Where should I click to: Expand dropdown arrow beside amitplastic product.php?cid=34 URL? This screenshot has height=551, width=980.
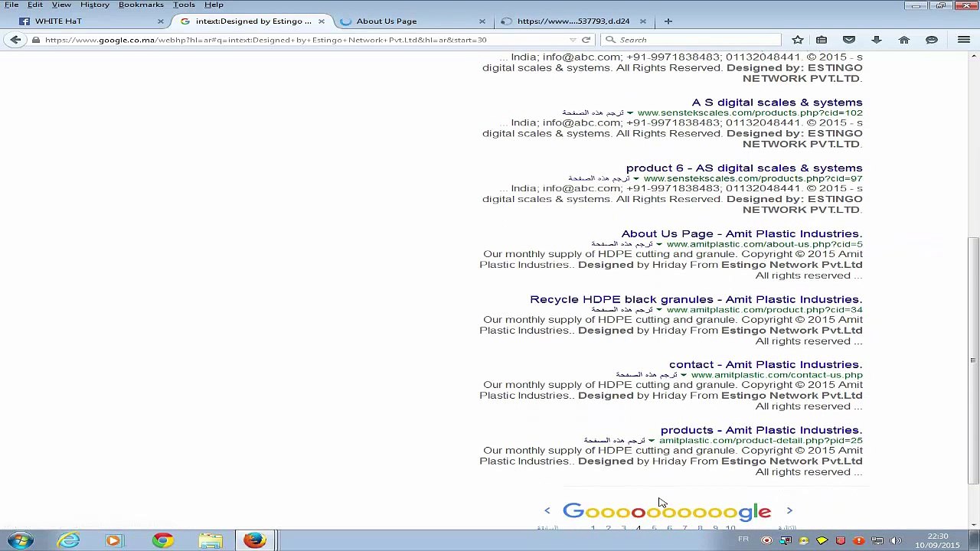click(659, 310)
